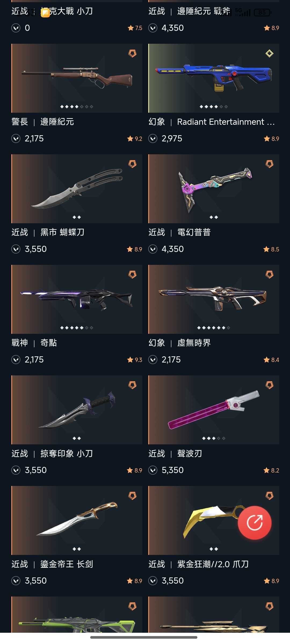Select the Radiant Entertainment blue phantom image
This screenshot has width=290, height=644.
214,78
